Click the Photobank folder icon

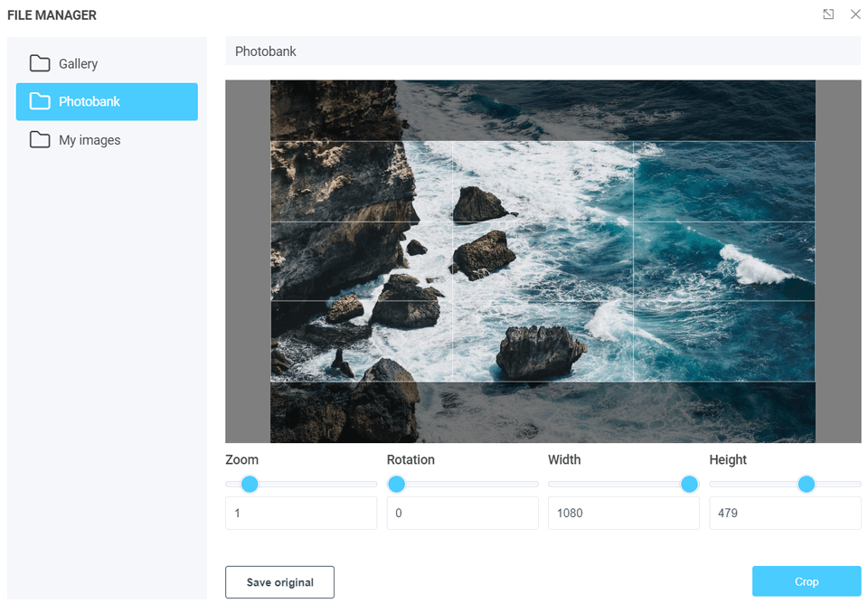tap(40, 101)
